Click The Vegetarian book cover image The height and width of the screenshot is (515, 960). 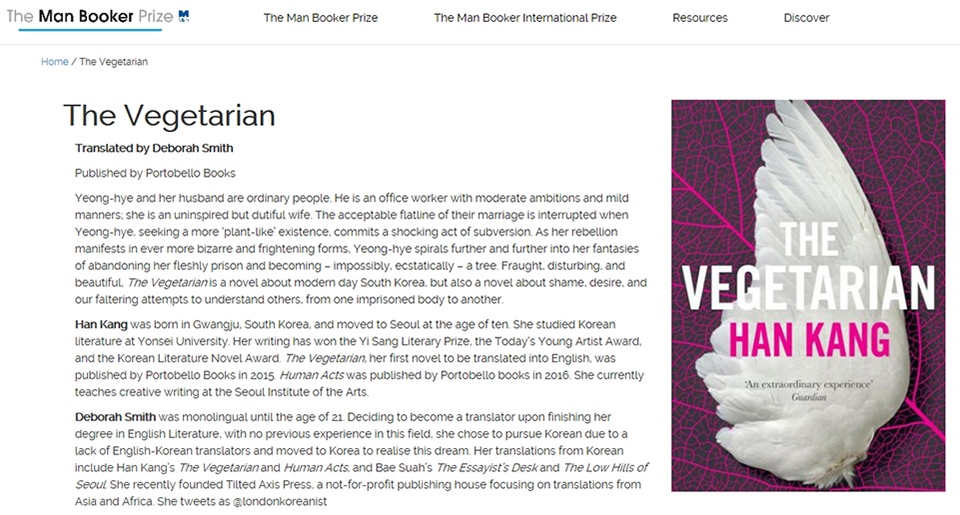808,295
